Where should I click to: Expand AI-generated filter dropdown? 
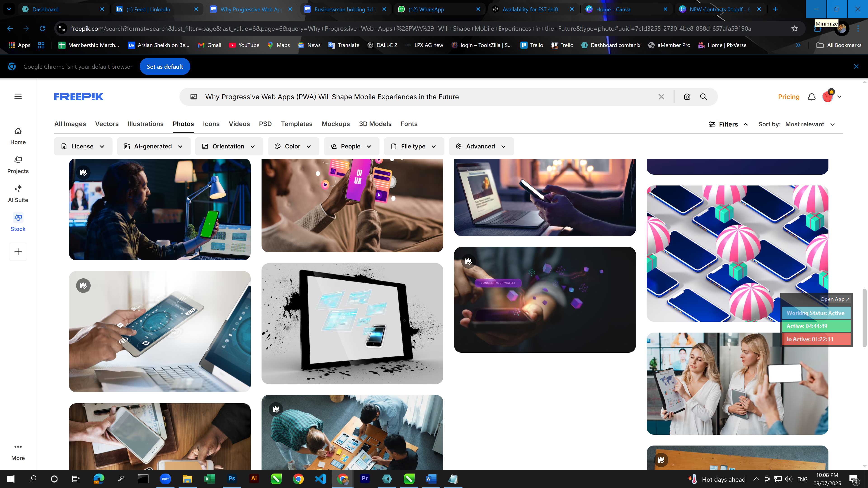[x=154, y=146]
